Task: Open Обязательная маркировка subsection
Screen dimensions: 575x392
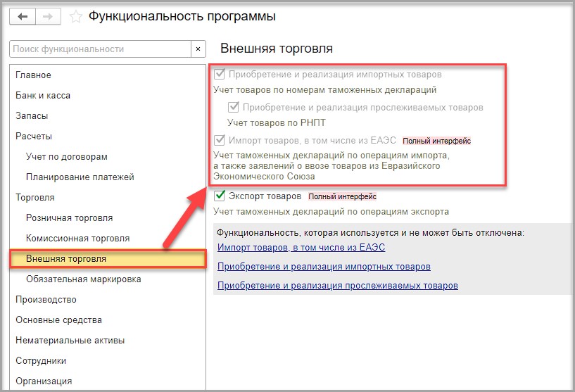Action: point(84,279)
